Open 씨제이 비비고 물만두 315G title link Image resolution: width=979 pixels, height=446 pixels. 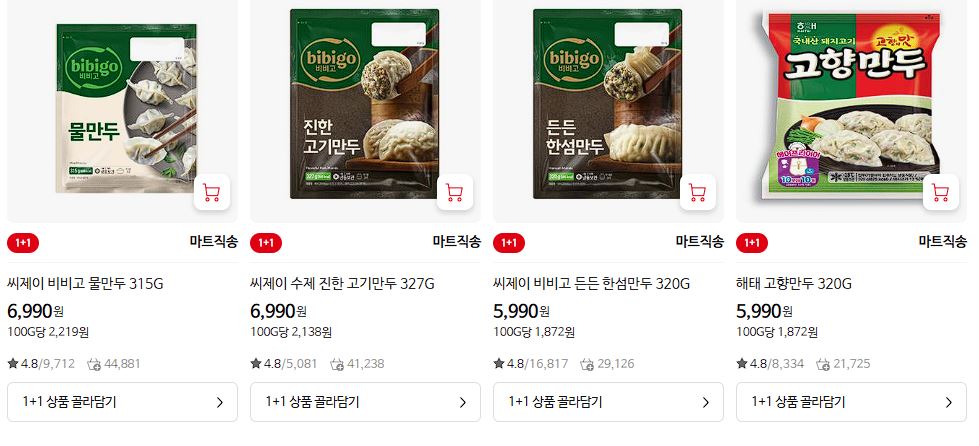pos(86,284)
